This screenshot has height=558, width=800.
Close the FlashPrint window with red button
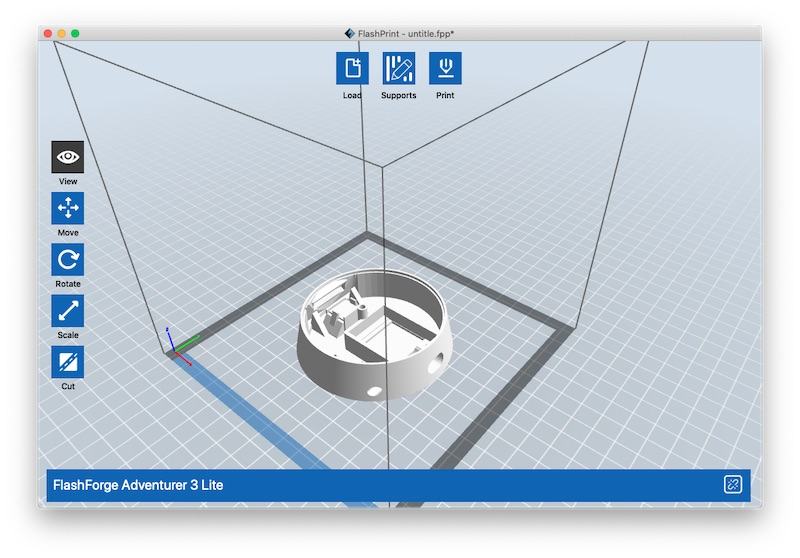[x=47, y=33]
